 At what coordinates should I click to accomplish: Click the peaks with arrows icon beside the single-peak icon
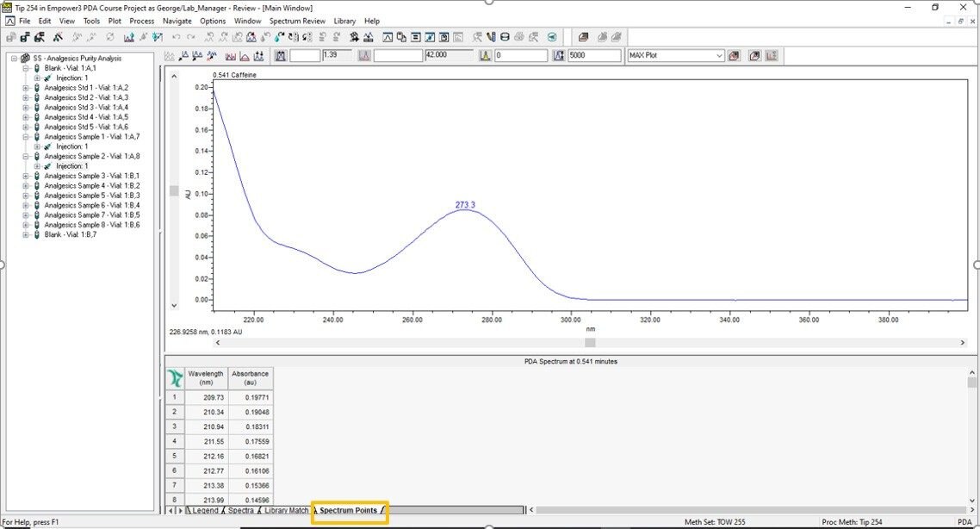point(258,56)
